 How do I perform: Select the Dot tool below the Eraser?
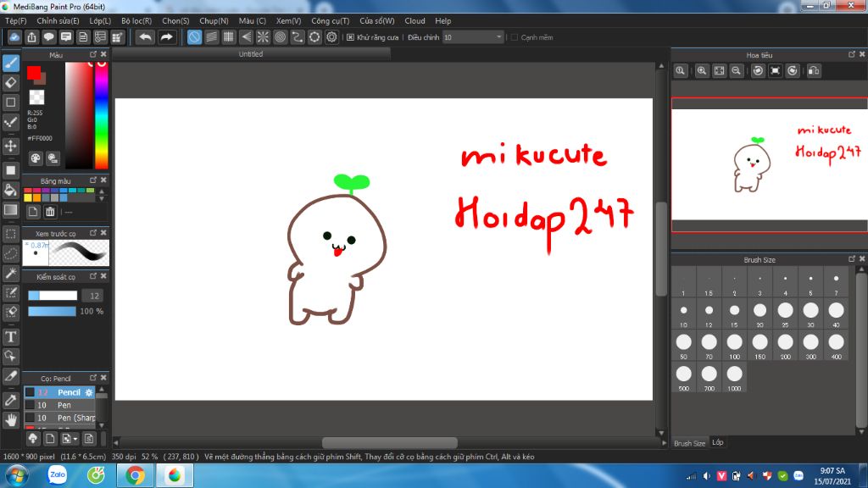tap(10, 103)
